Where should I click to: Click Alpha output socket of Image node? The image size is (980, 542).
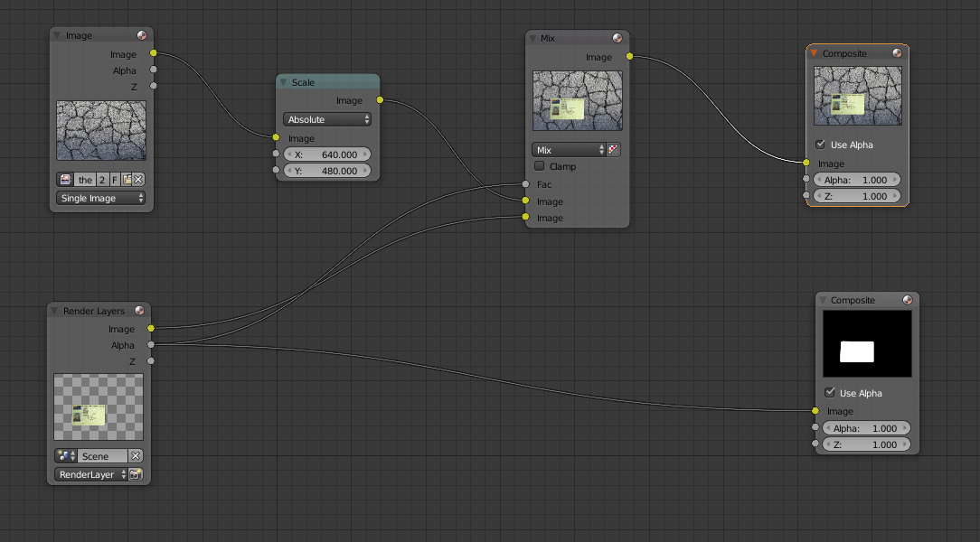pyautogui.click(x=153, y=70)
